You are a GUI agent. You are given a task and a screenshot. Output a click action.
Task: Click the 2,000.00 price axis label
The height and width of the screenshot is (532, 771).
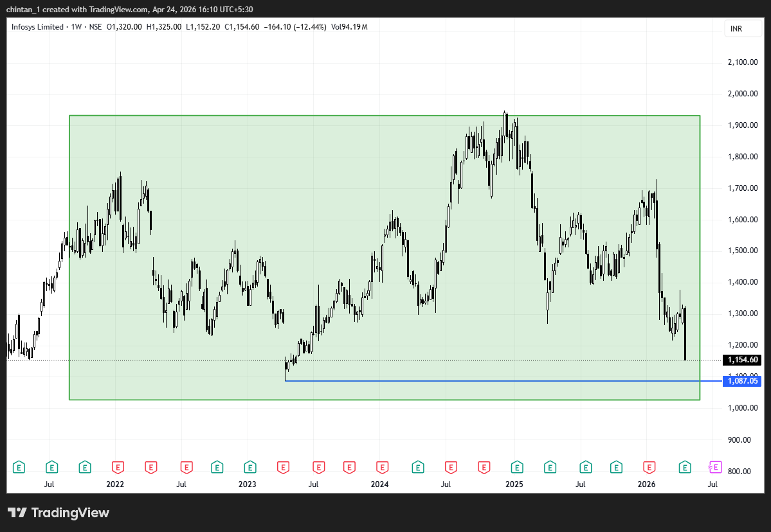click(743, 94)
